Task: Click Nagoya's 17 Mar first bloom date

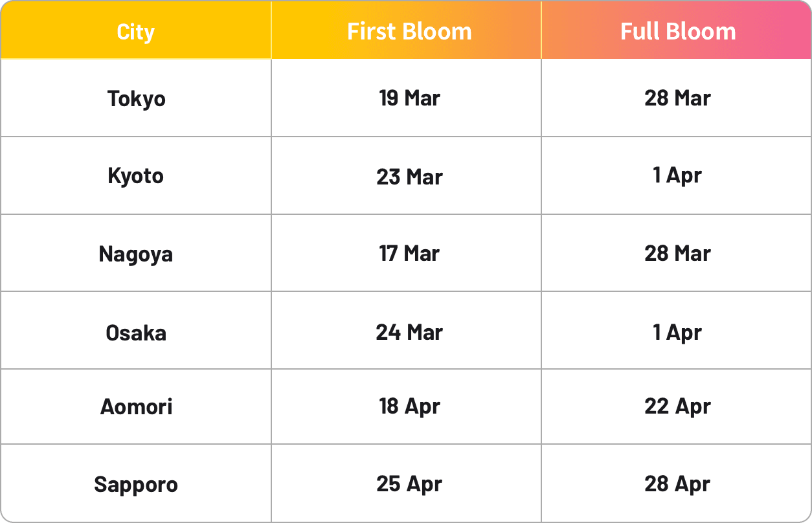Action: [x=409, y=254]
